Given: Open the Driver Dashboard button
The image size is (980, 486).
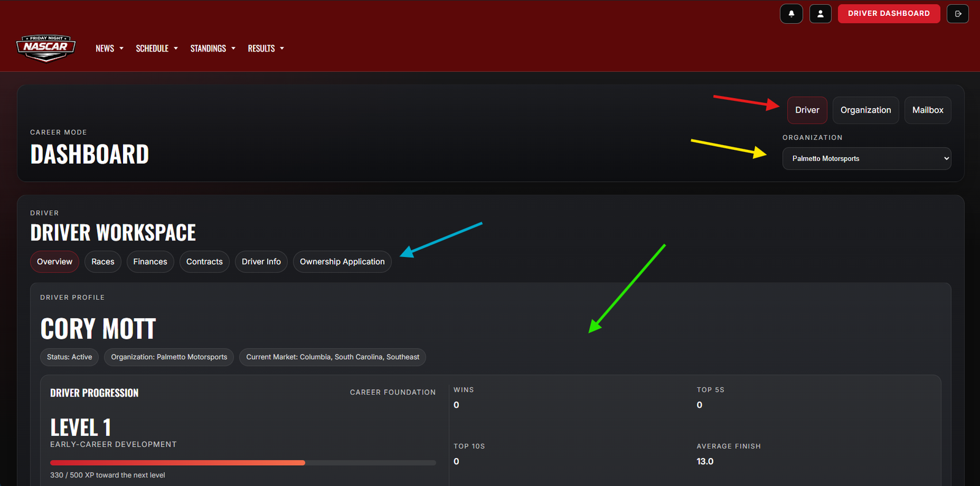Looking at the screenshot, I should [889, 13].
